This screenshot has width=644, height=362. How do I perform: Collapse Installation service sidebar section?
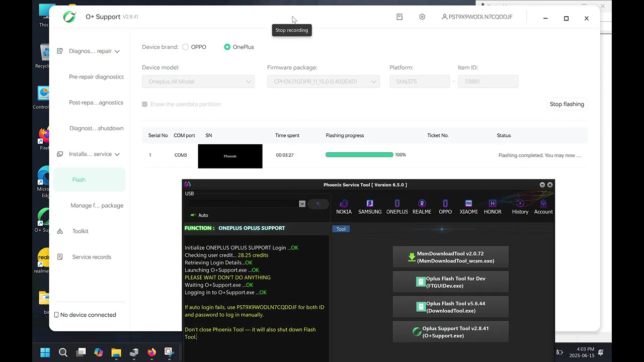coord(117,154)
